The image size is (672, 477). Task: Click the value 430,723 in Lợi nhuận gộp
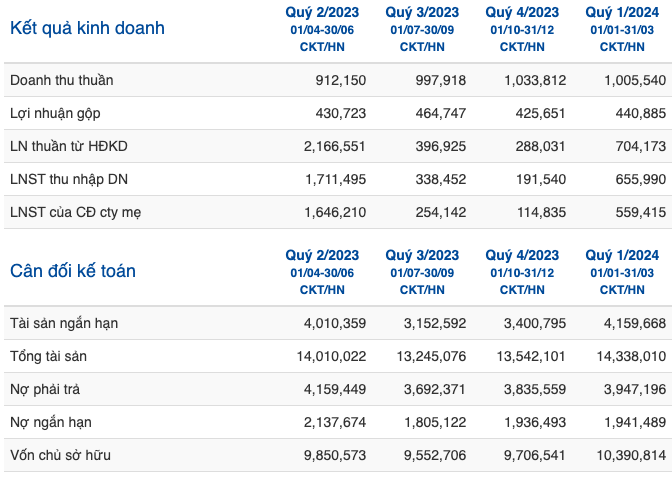point(341,113)
